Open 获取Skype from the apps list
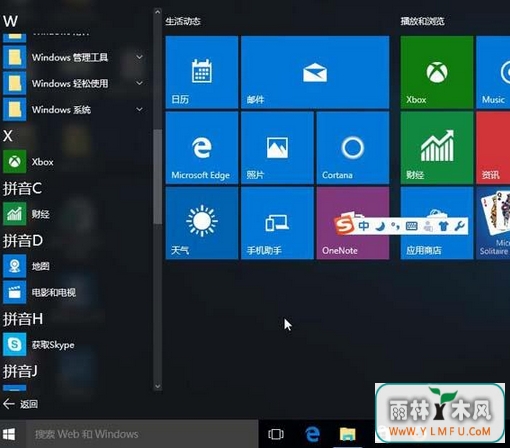 click(x=75, y=344)
